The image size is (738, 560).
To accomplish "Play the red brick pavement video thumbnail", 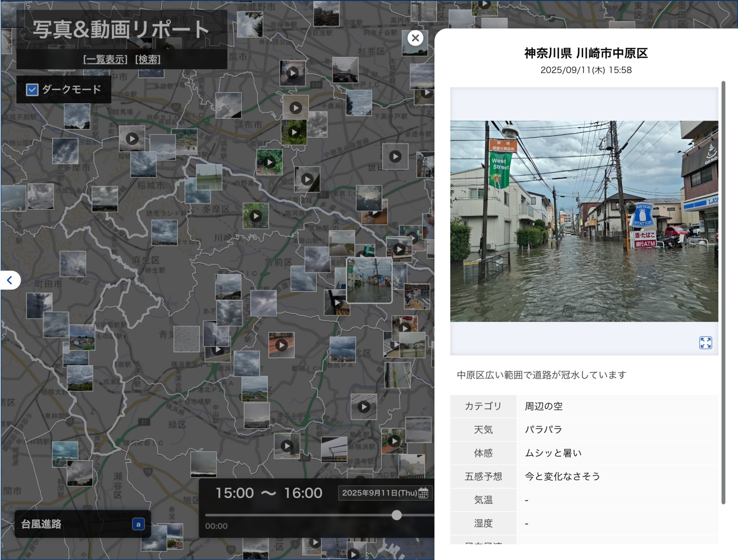I will 281,345.
